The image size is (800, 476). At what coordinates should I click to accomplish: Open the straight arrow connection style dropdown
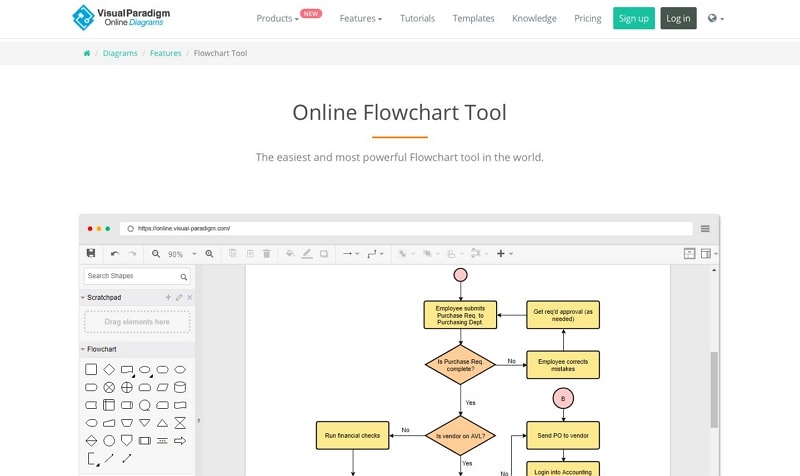click(351, 254)
